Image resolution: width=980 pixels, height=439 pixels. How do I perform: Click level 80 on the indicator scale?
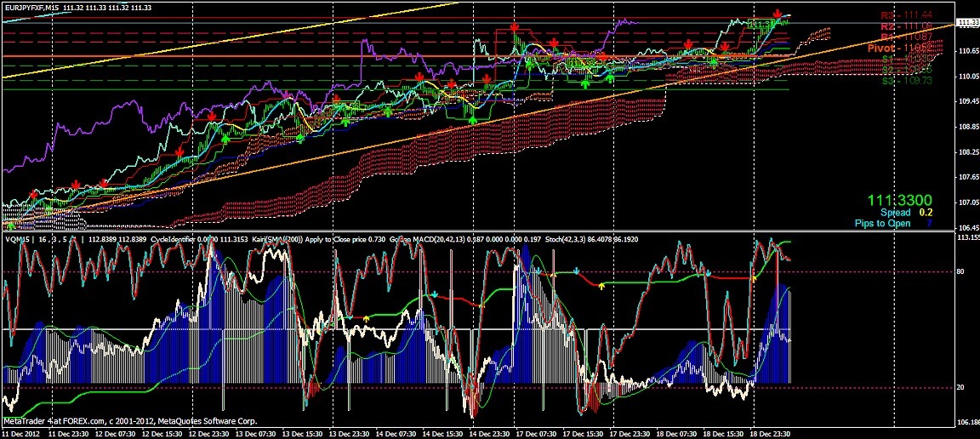962,272
